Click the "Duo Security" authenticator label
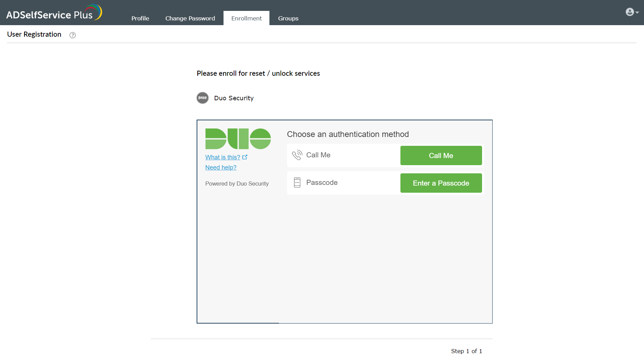The height and width of the screenshot is (364, 644). tap(234, 98)
